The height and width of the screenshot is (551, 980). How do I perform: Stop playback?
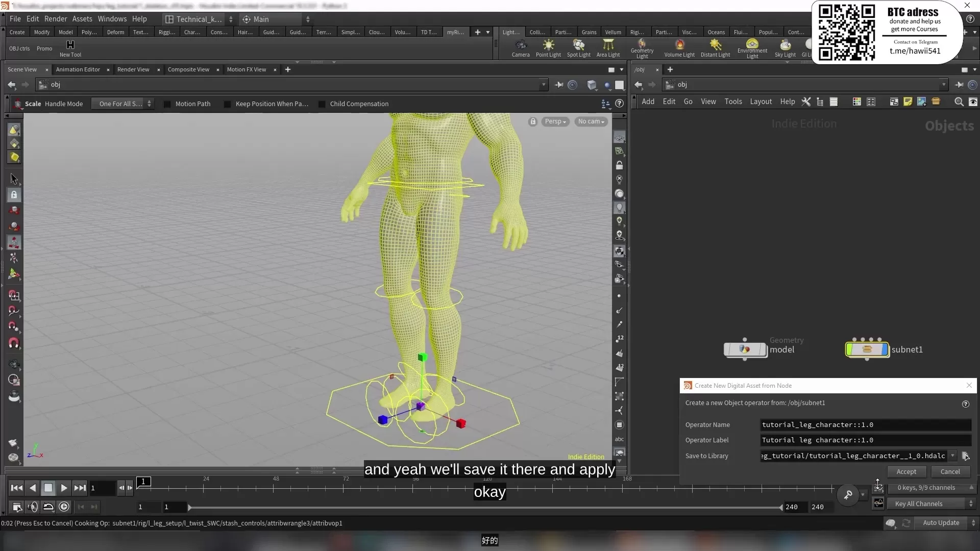[x=48, y=488]
